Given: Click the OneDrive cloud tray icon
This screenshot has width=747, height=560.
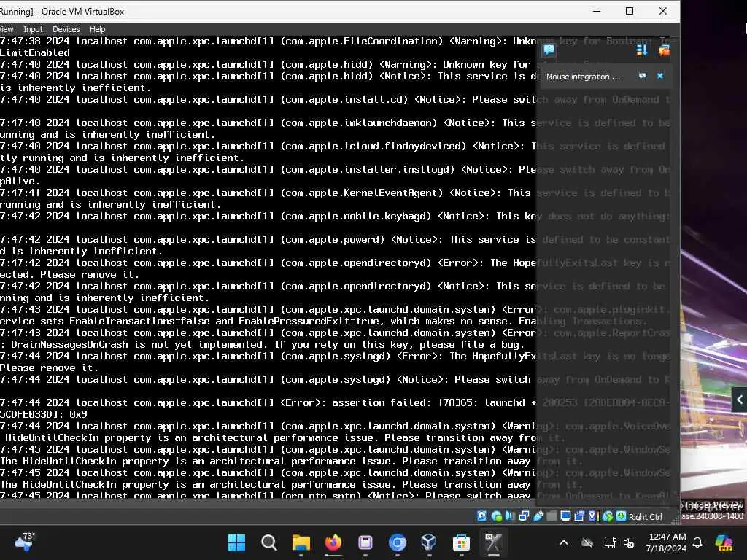Looking at the screenshot, I should (x=587, y=542).
